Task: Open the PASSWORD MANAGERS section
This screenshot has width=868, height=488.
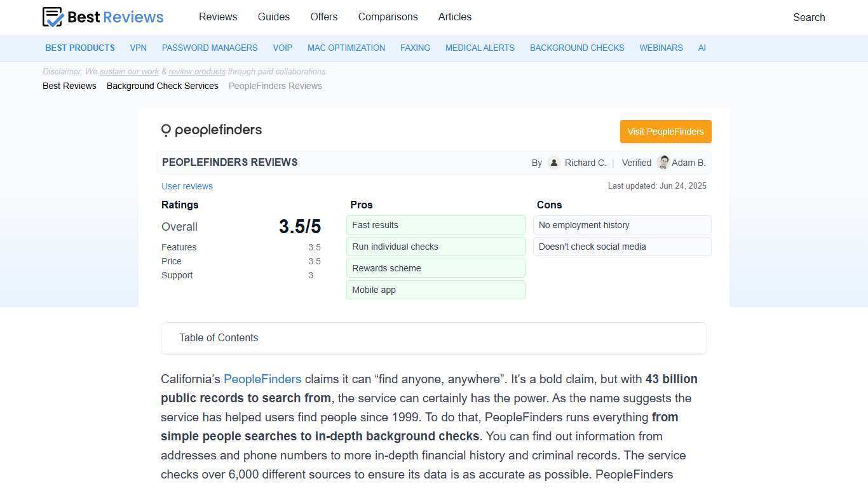Action: [210, 48]
